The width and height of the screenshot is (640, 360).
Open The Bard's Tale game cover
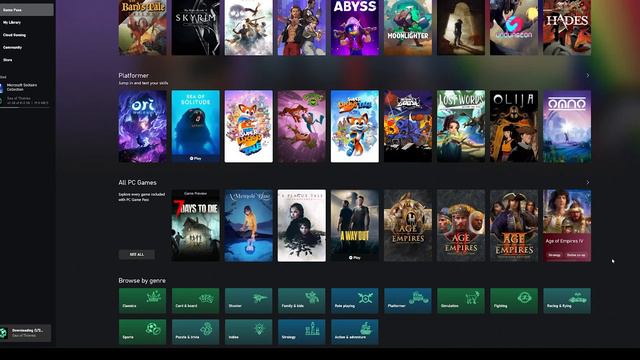[142, 27]
